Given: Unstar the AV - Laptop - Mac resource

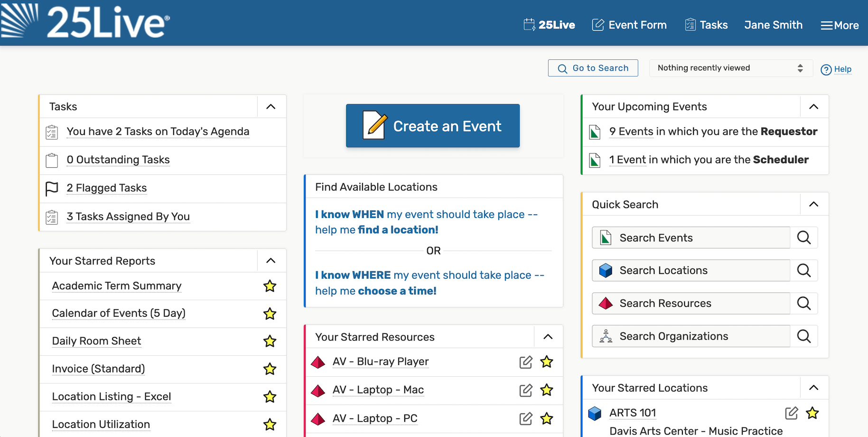Looking at the screenshot, I should tap(547, 390).
